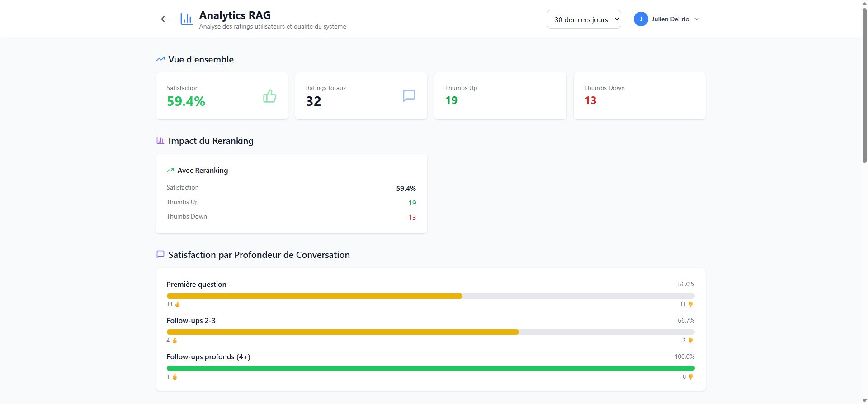
Task: Click the scrollbar up arrow
Action: pyautogui.click(x=864, y=3)
